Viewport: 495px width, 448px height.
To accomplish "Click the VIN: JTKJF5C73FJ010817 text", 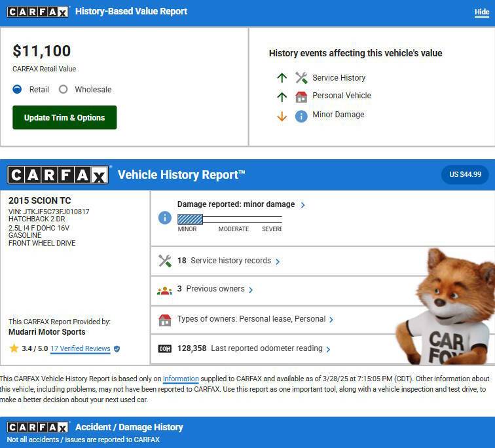I will [49, 212].
